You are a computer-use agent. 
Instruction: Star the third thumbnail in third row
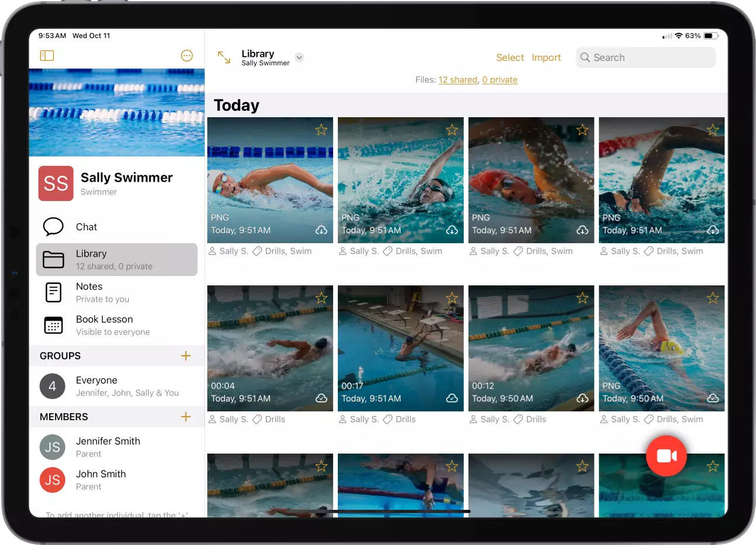pyautogui.click(x=582, y=466)
